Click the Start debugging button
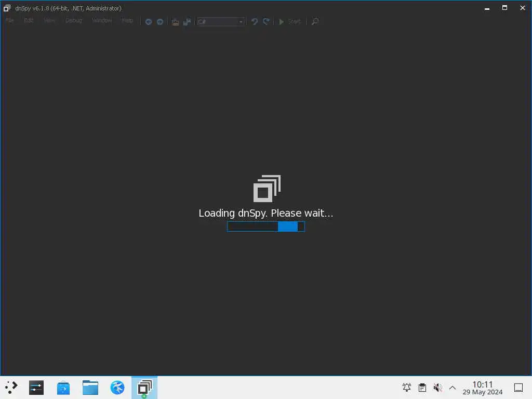The image size is (532, 399). pos(290,22)
